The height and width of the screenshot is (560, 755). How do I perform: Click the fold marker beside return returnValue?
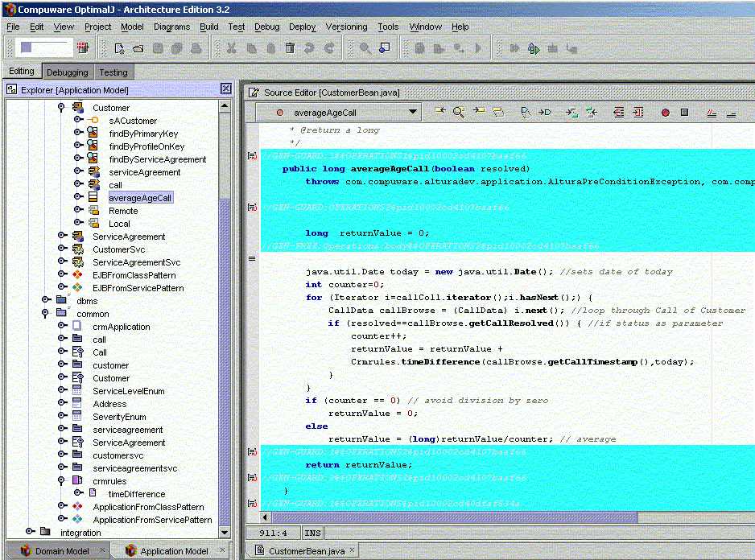tap(252, 451)
